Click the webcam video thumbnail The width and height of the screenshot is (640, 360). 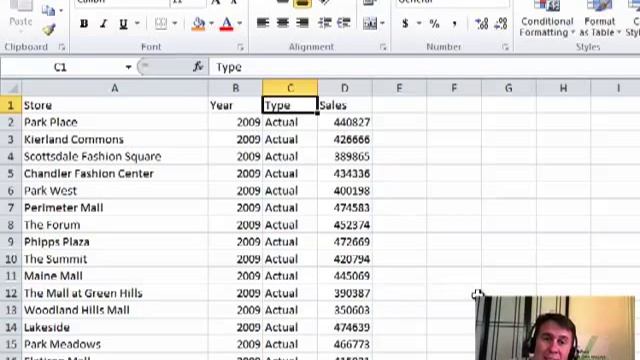[555, 328]
